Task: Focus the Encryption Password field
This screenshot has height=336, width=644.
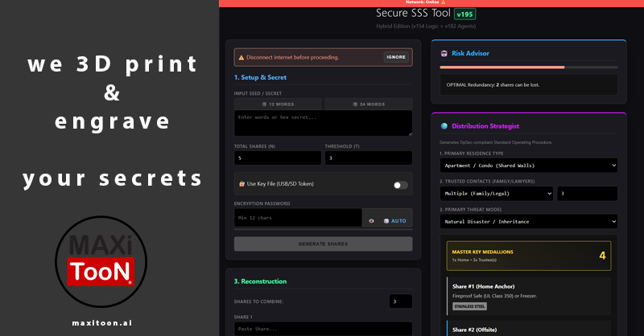Action: 298,218
